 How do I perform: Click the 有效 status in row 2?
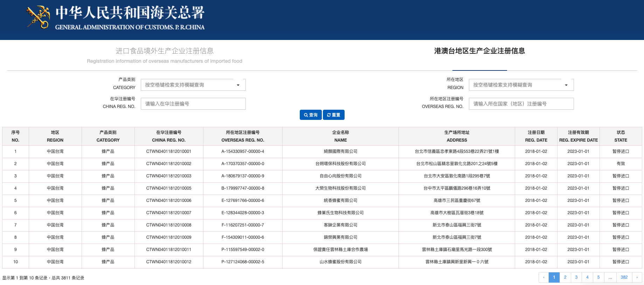[621, 164]
